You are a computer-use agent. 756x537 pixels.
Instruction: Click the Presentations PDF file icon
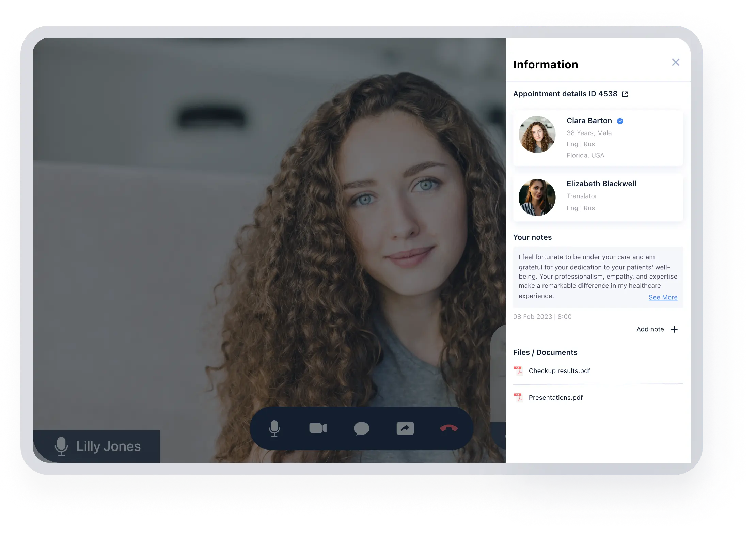[x=518, y=397]
